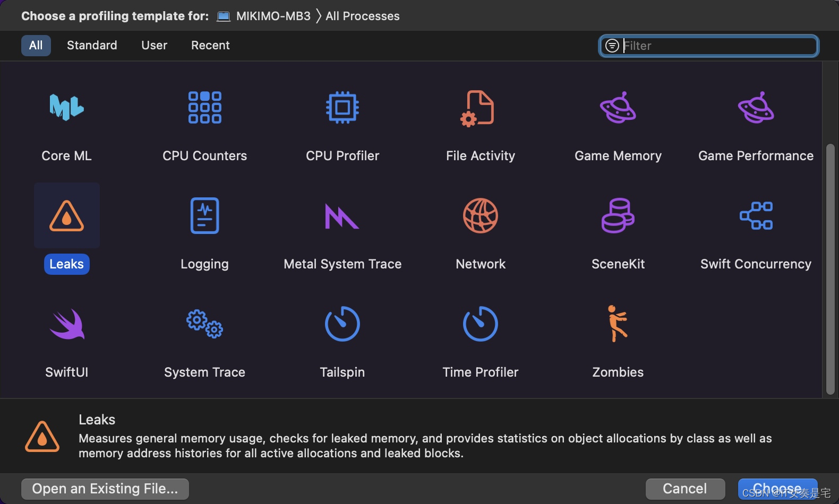The image size is (839, 504).
Task: Cancel the template chooser dialog
Action: pos(685,489)
